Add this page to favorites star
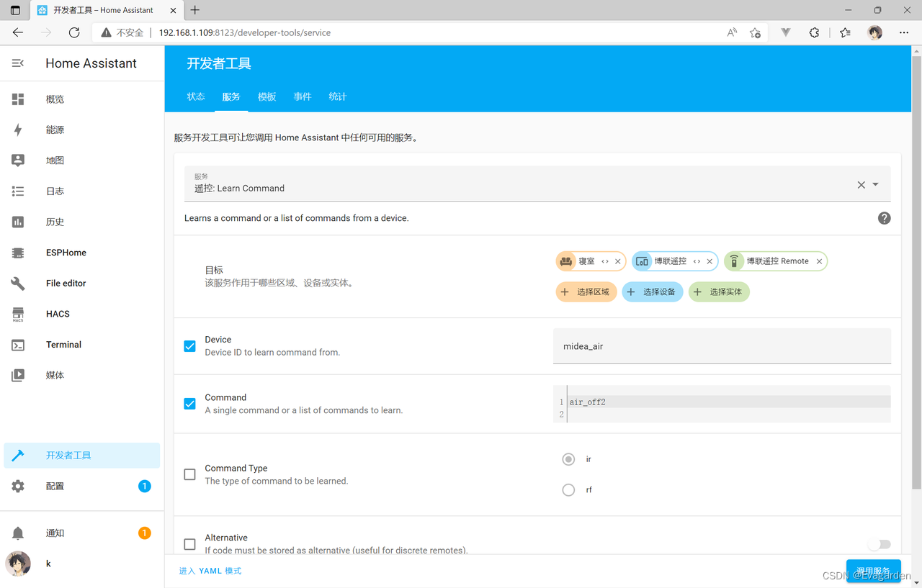 coord(755,32)
